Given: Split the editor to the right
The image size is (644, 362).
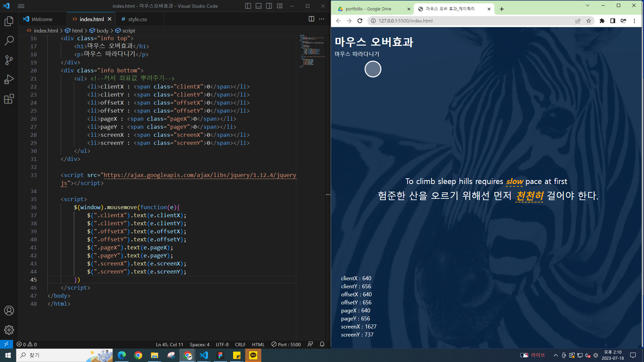Looking at the screenshot, I should click(x=311, y=19).
